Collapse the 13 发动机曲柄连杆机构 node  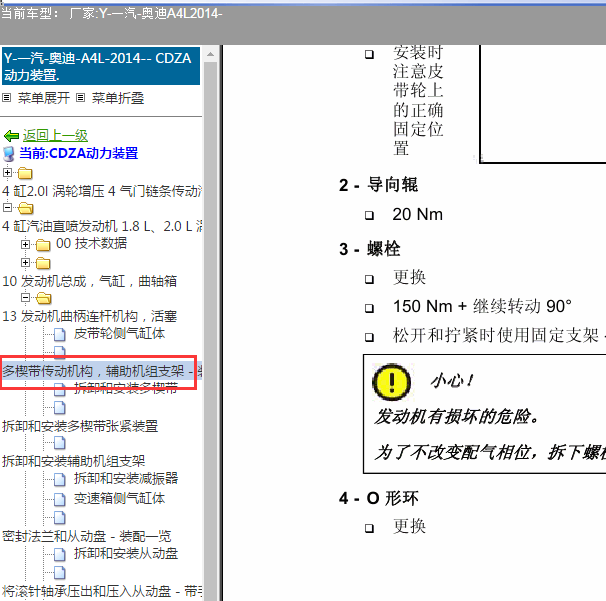pos(25,298)
